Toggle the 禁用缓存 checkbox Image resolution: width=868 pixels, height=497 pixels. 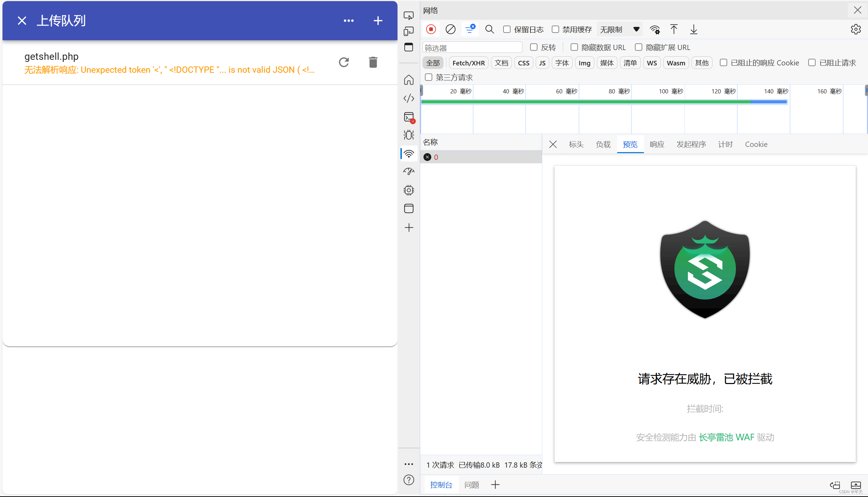tap(555, 29)
